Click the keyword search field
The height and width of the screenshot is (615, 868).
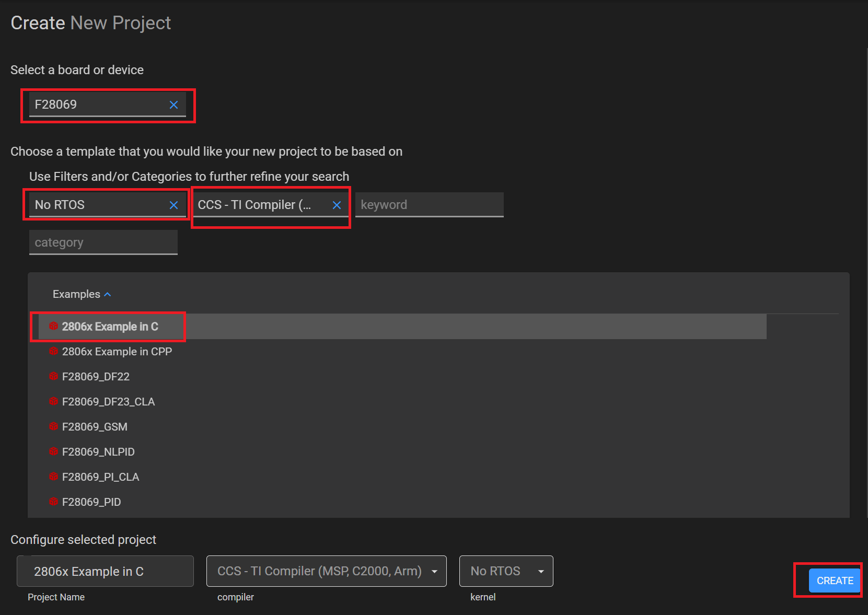click(429, 205)
